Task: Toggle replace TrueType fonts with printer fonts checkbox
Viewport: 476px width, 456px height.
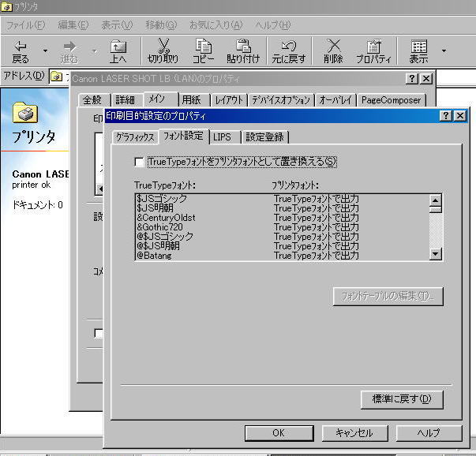Action: click(x=139, y=162)
